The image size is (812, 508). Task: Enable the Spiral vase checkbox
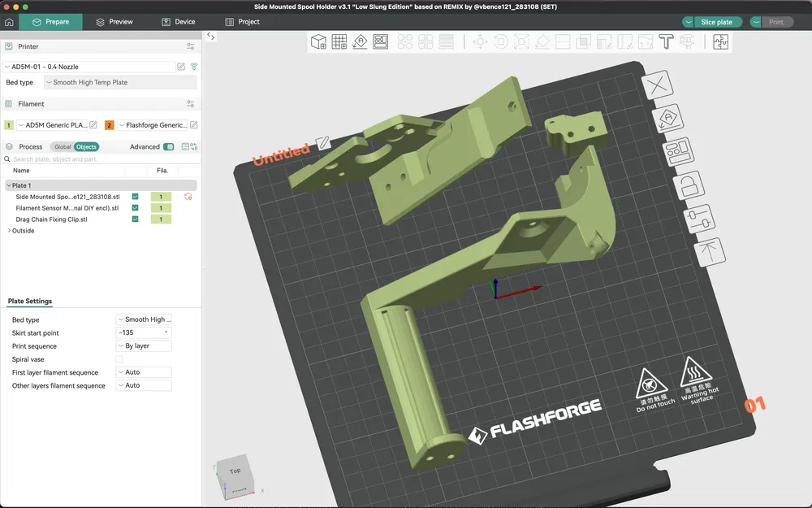click(119, 359)
